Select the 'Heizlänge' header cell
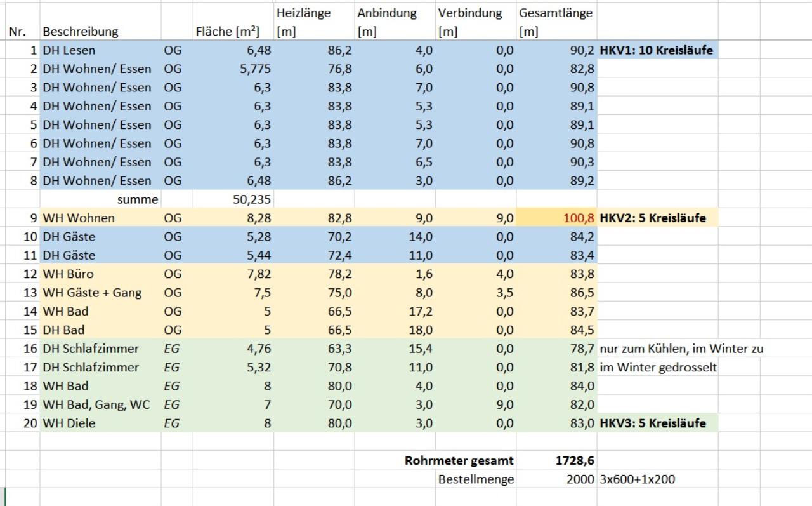The image size is (812, 506). click(x=314, y=22)
